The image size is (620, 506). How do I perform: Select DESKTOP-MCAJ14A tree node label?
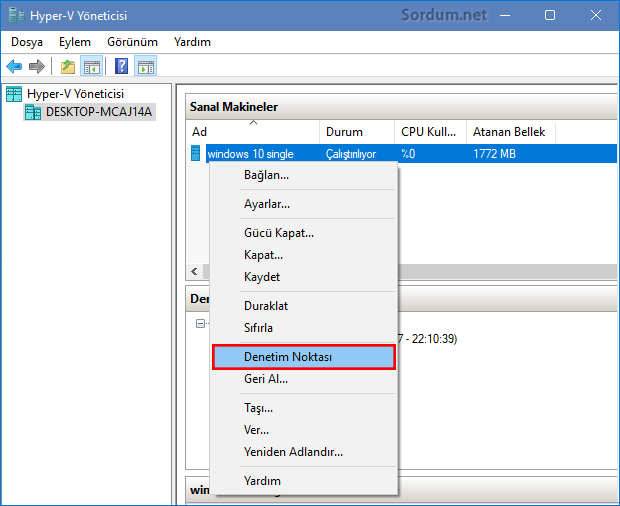click(99, 112)
